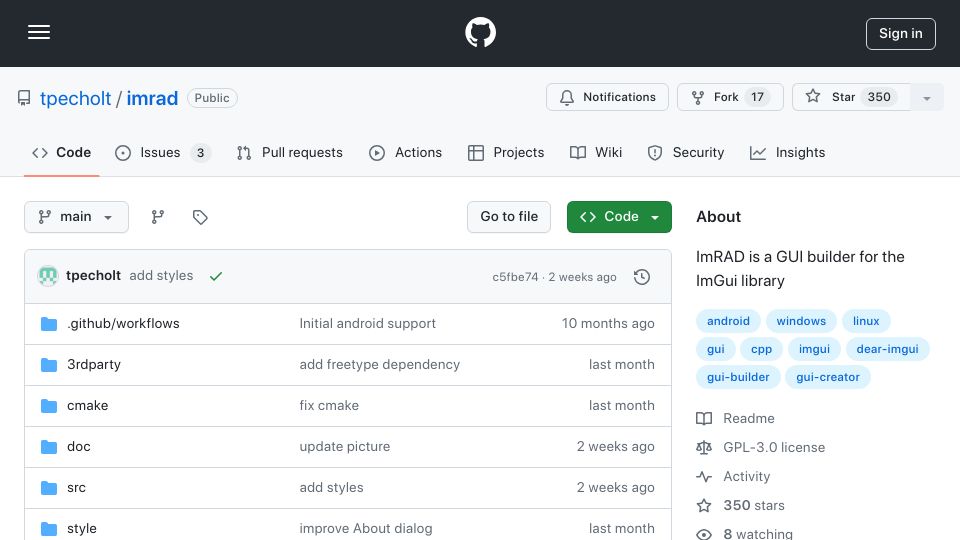Star the repository
The image size is (960, 540).
coord(851,97)
